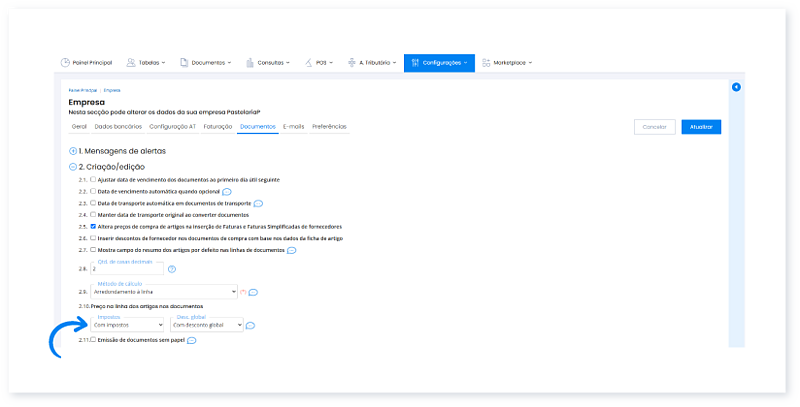The image size is (800, 407).
Task: Open the help bubble for automatic transport date
Action: pyautogui.click(x=258, y=203)
